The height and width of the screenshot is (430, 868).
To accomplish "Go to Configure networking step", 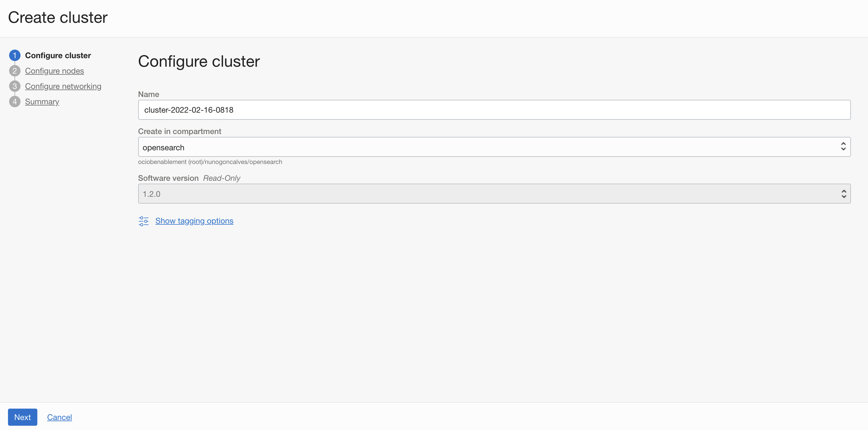I will point(63,86).
